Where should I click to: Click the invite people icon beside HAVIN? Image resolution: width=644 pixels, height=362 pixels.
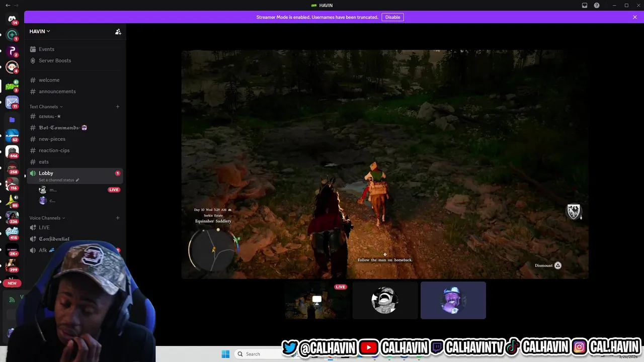(118, 32)
